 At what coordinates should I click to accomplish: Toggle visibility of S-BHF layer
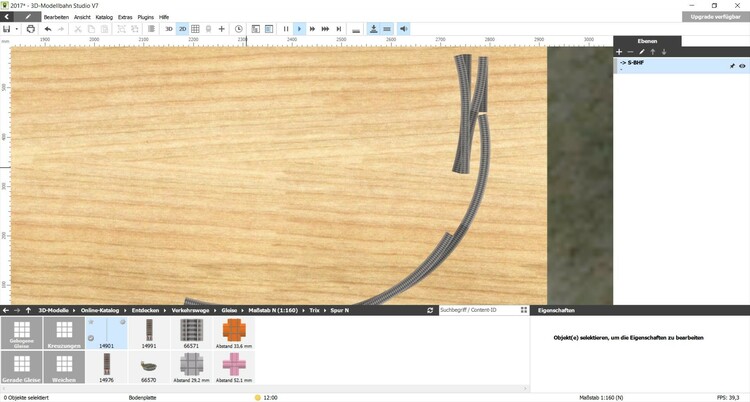pyautogui.click(x=743, y=65)
